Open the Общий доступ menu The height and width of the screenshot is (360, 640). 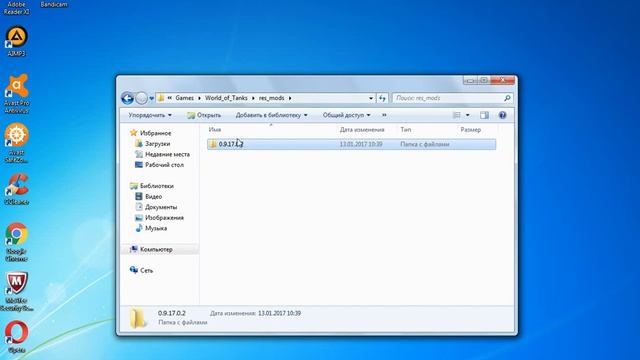(x=347, y=115)
